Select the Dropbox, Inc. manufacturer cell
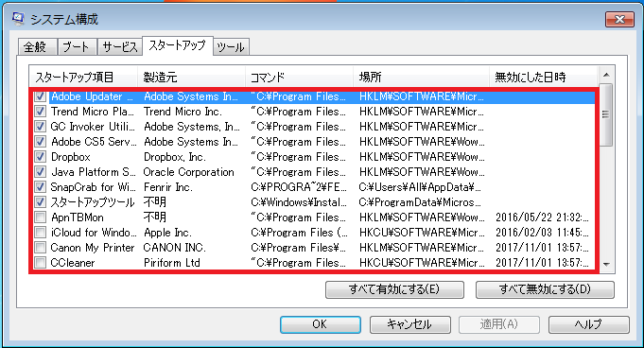This screenshot has width=644, height=348. tap(175, 157)
